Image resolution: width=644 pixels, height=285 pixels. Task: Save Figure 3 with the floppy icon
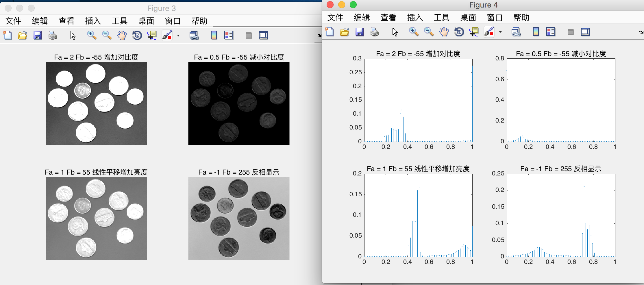coord(38,35)
